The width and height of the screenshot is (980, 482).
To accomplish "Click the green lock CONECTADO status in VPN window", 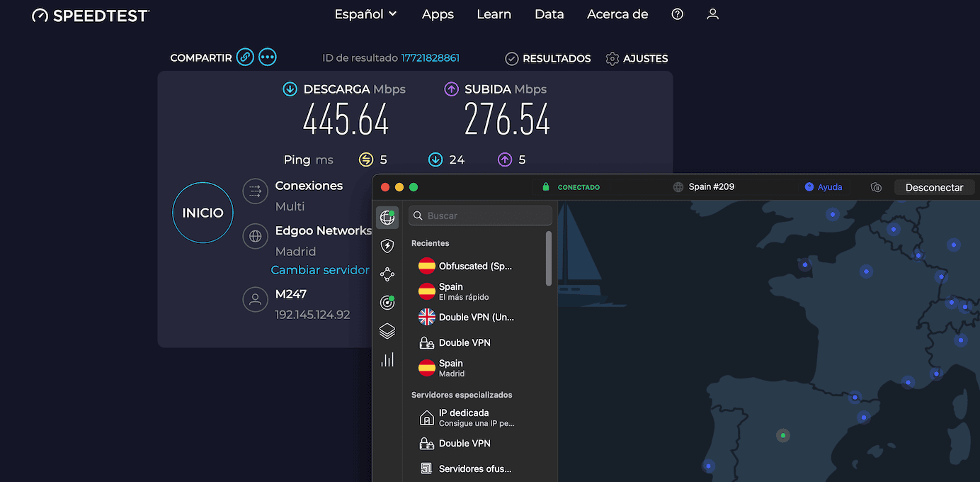I will click(x=571, y=187).
